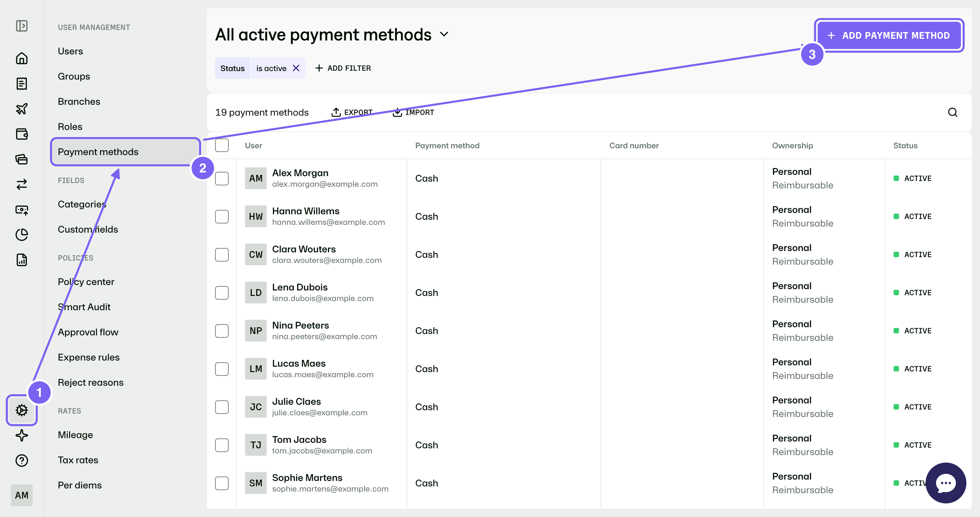
Task: Open Custom fields settings page
Action: [88, 229]
